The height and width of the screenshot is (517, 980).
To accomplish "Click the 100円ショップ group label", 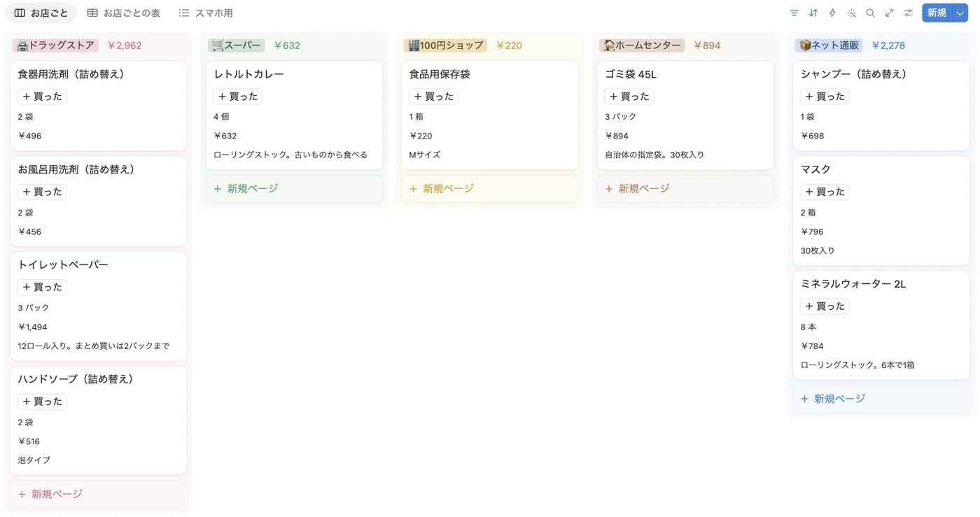I will pyautogui.click(x=445, y=45).
